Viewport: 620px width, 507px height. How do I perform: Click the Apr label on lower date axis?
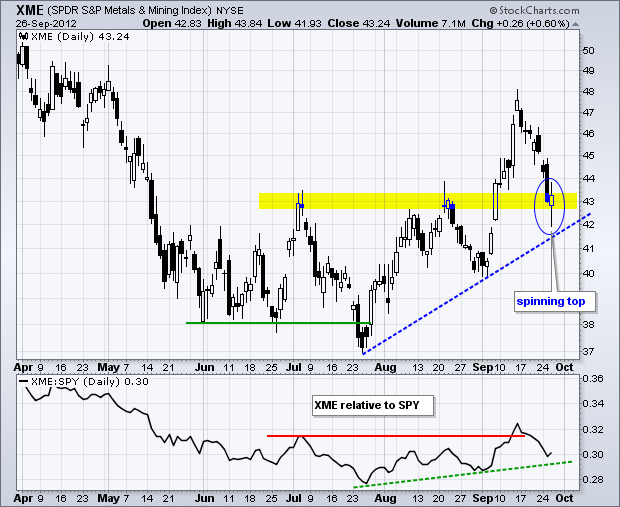point(23,498)
